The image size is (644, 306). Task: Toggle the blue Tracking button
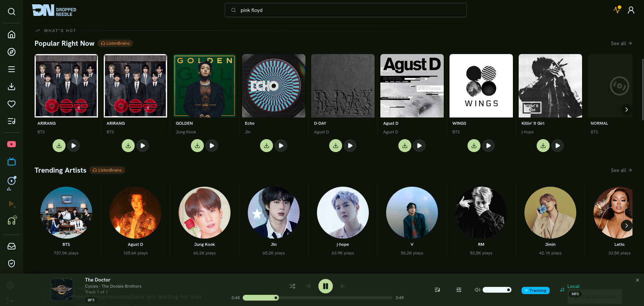[536, 291]
